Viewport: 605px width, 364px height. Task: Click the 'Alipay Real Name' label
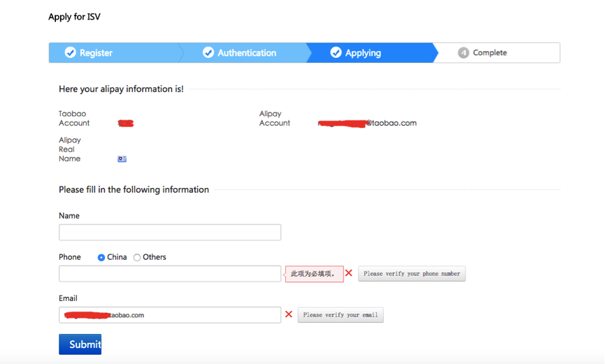(x=70, y=150)
